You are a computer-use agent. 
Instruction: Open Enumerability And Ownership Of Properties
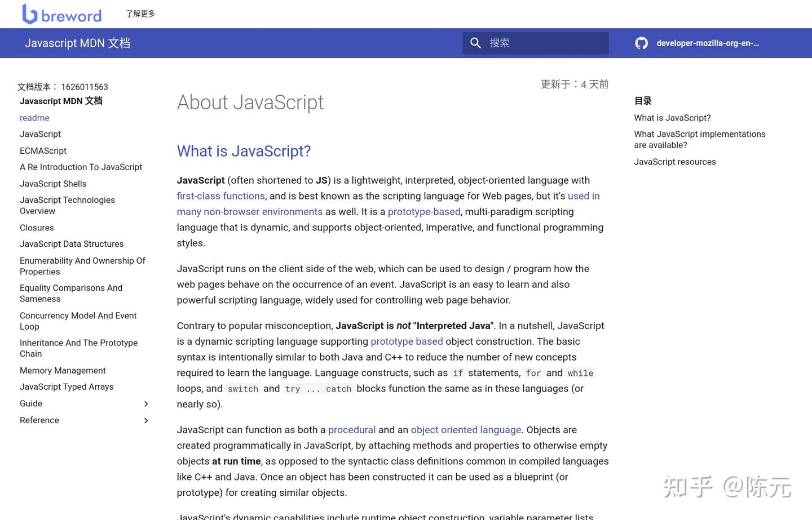pyautogui.click(x=82, y=266)
